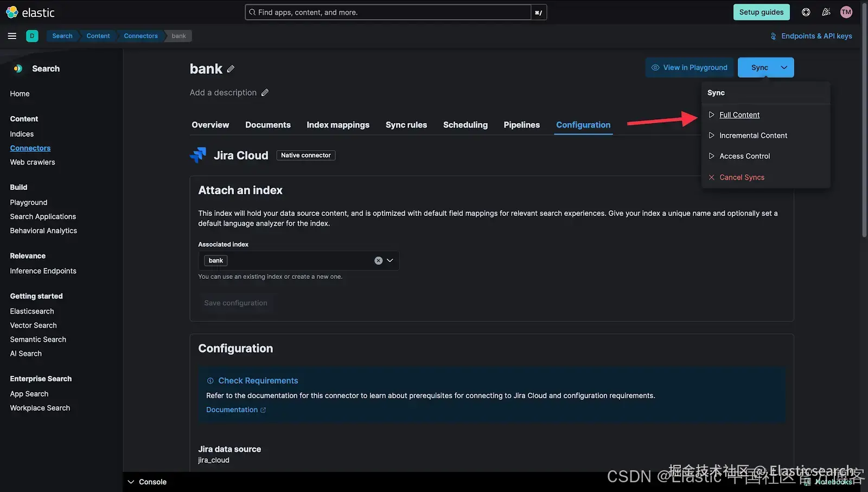The image size is (868, 492).
Task: Open Elasticsearch getting started page
Action: pos(32,311)
